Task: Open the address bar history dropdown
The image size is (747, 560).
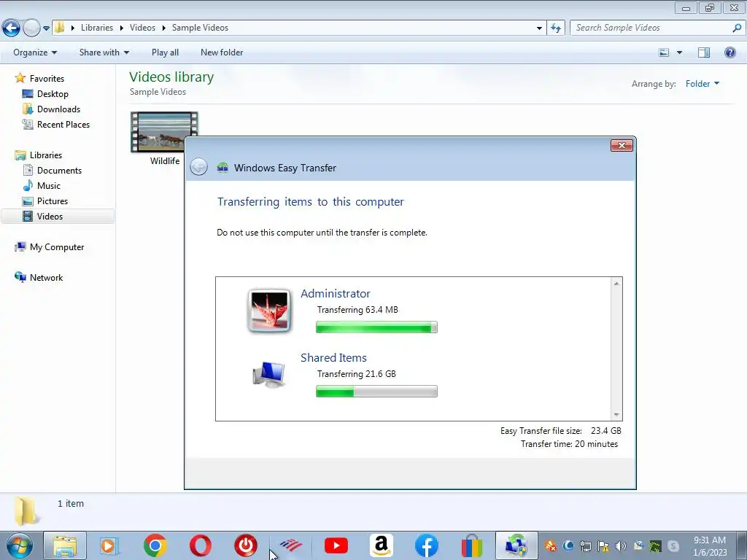Action: (539, 28)
